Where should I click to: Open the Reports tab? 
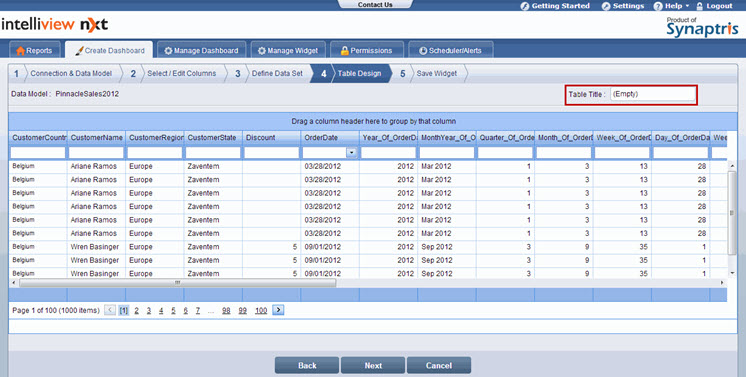pos(35,50)
